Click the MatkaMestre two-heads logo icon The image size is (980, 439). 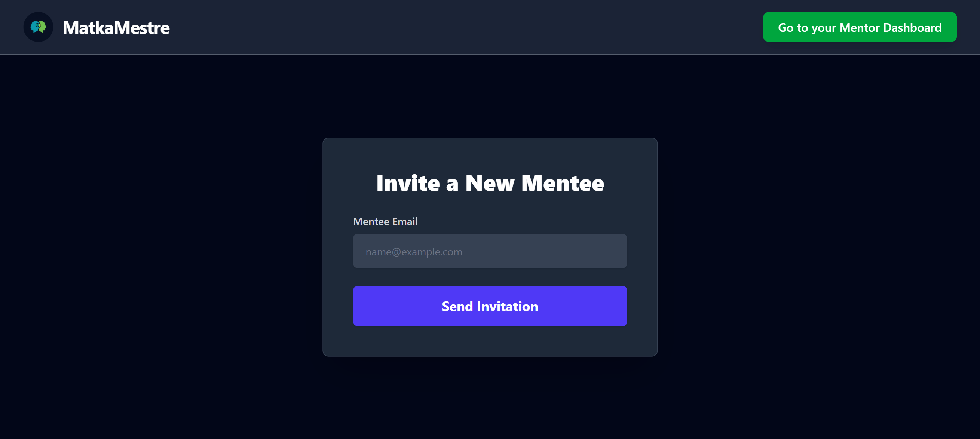coord(38,27)
